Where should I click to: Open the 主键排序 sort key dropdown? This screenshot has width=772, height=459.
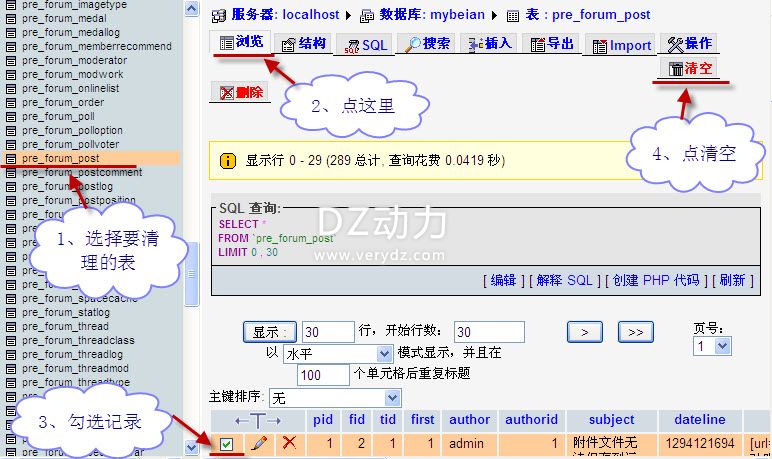[x=335, y=397]
